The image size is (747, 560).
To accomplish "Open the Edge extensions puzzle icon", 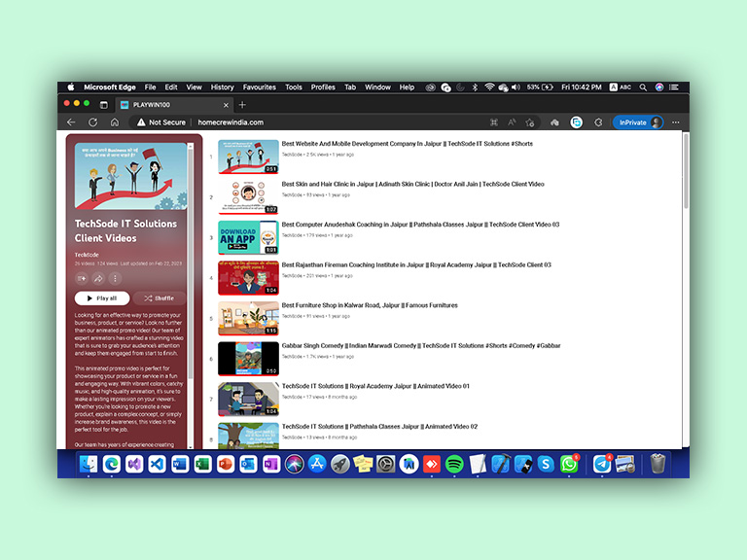I will [x=598, y=122].
